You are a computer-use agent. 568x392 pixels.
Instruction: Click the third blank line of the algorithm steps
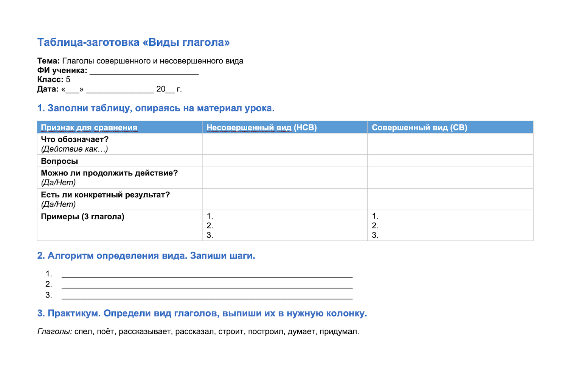207,295
